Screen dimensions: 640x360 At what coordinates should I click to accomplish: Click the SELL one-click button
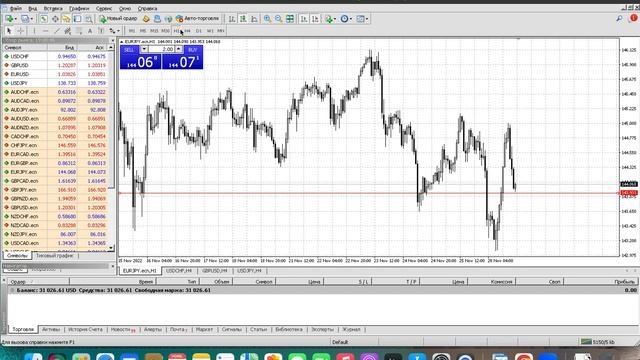[129, 49]
